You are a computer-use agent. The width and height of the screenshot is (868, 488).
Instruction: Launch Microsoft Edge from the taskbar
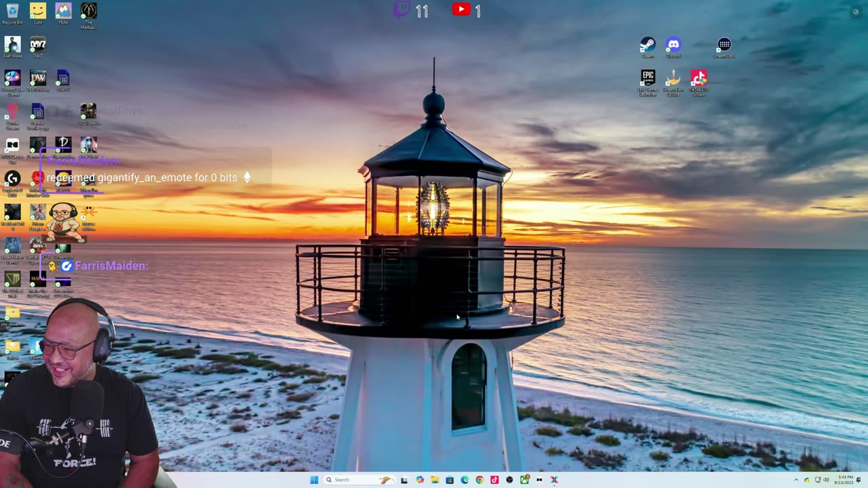click(465, 480)
